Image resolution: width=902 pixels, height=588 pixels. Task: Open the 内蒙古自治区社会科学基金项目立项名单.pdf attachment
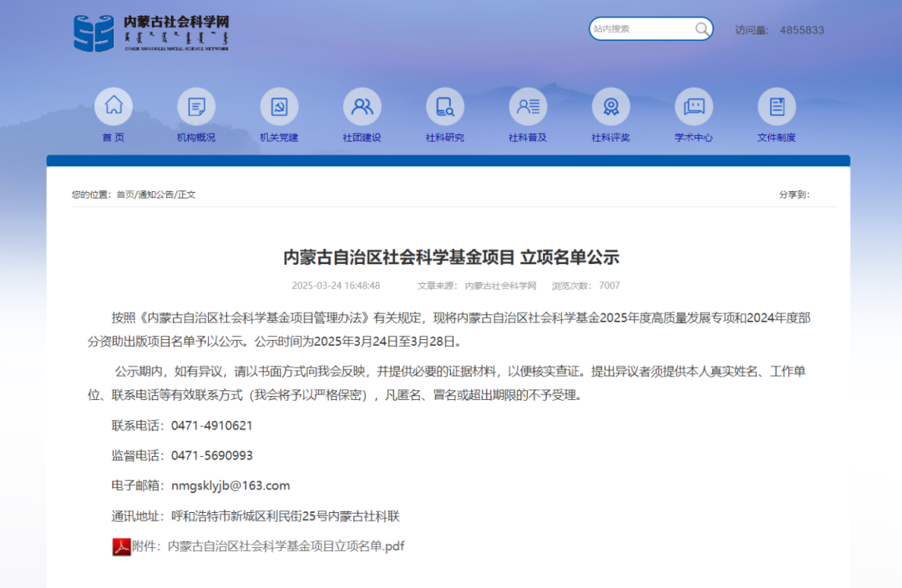click(286, 546)
